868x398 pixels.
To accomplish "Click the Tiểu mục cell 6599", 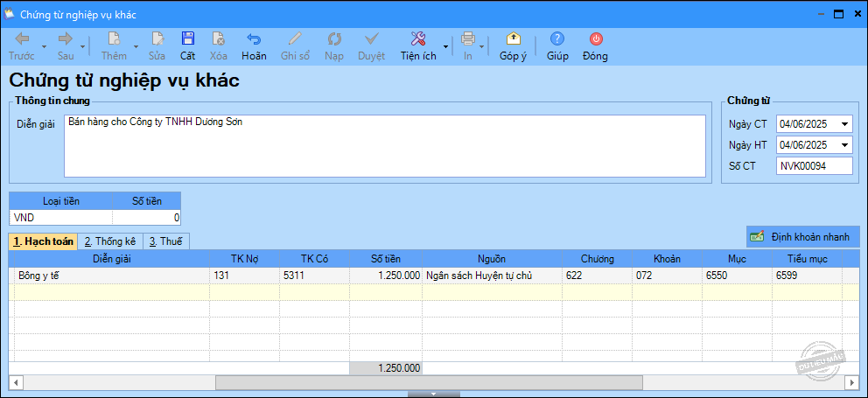I will (x=807, y=276).
